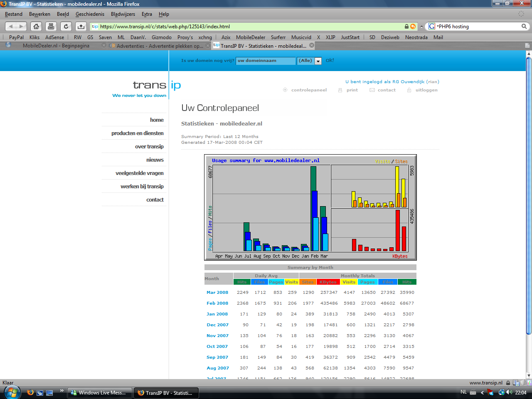Open the PayPal bookmark
The width and height of the screenshot is (532, 399).
pyautogui.click(x=16, y=37)
